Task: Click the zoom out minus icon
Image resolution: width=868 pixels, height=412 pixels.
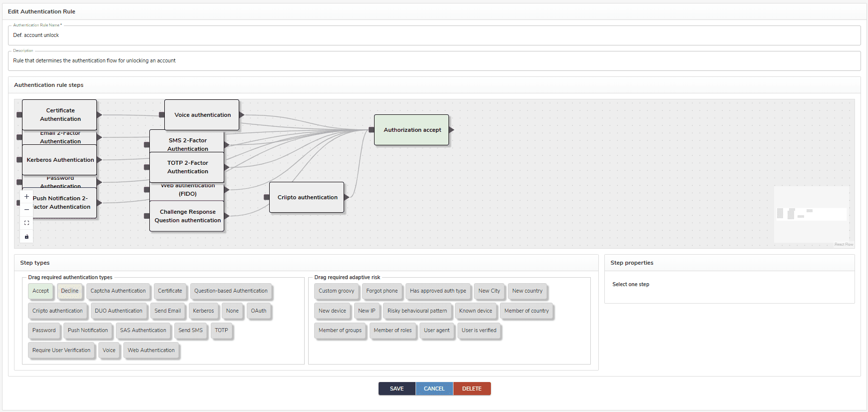Action: pyautogui.click(x=26, y=210)
